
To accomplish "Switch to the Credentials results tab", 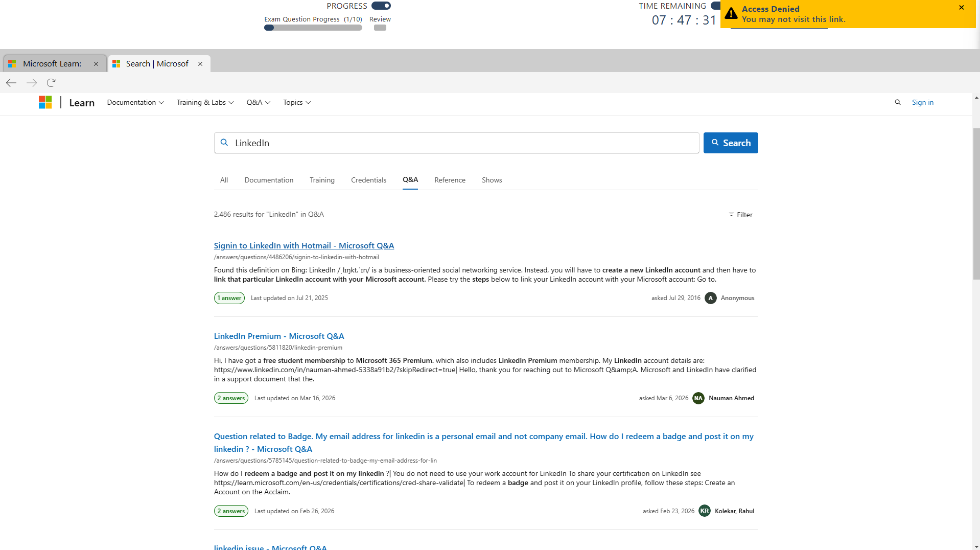I will click(x=368, y=180).
